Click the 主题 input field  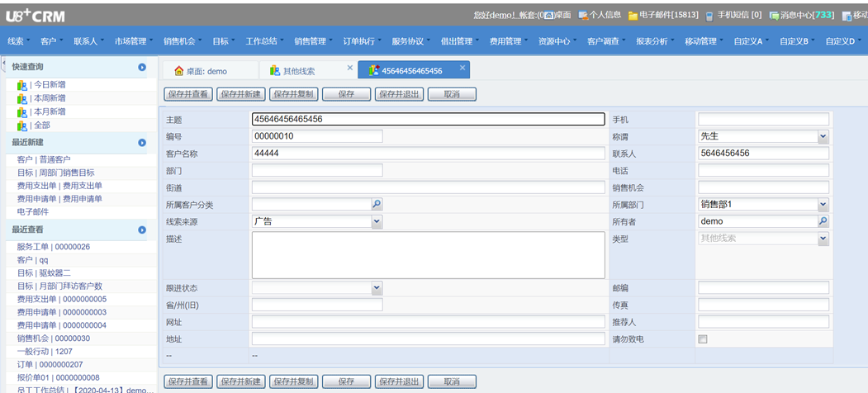pos(429,119)
